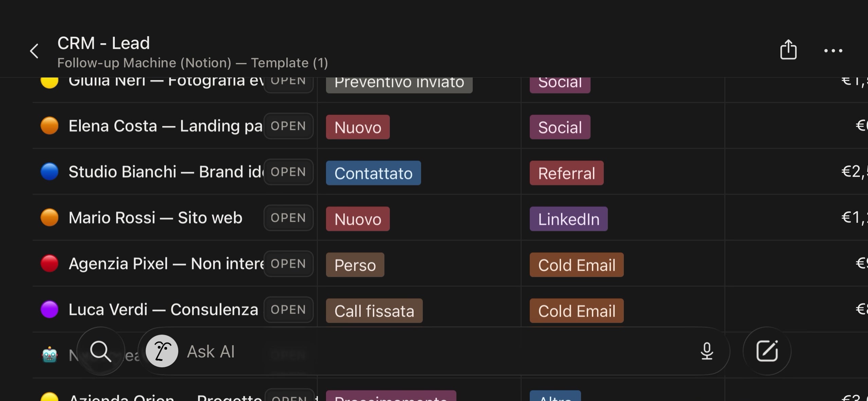Tap the Referral tag for Studio Bianchi
This screenshot has height=401, width=868.
click(566, 173)
